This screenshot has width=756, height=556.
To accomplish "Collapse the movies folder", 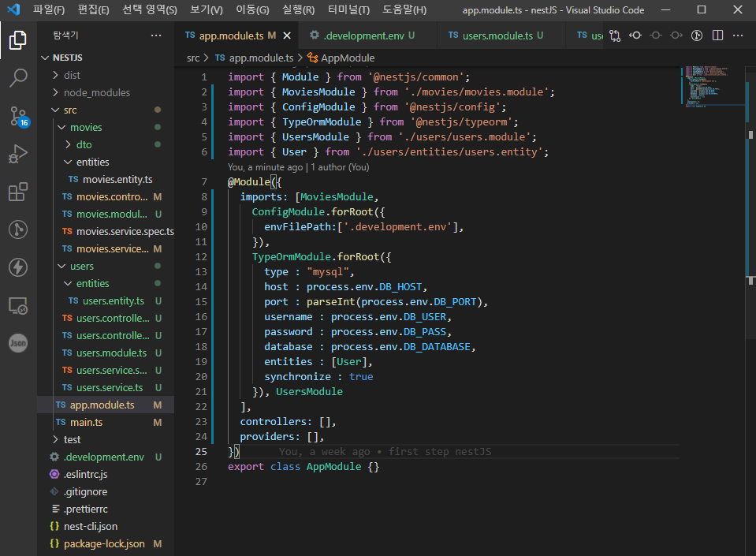I will 106,127.
